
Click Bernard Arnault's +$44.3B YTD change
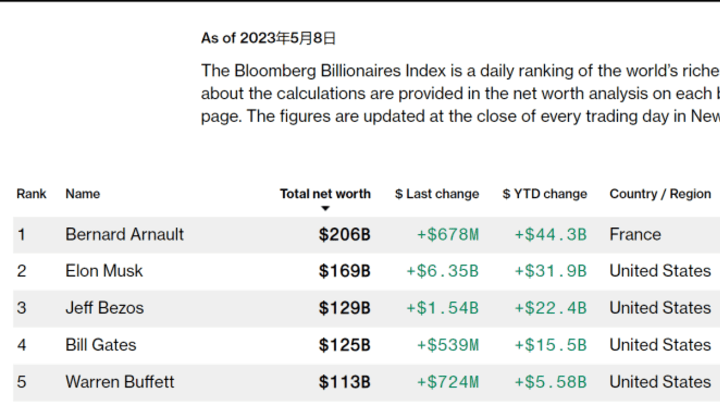550,235
